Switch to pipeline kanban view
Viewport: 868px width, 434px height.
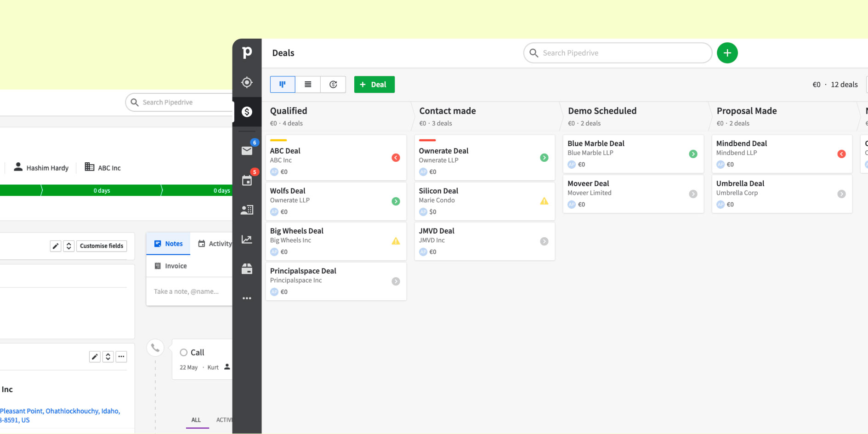click(283, 85)
